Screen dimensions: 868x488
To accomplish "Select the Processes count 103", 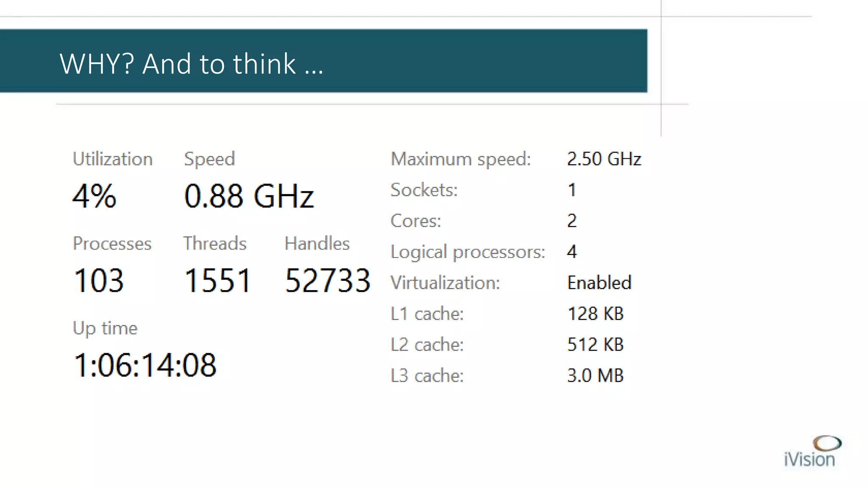I will click(98, 280).
